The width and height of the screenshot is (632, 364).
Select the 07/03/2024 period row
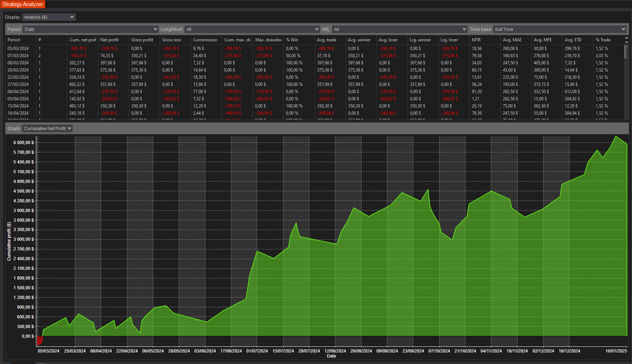point(315,56)
